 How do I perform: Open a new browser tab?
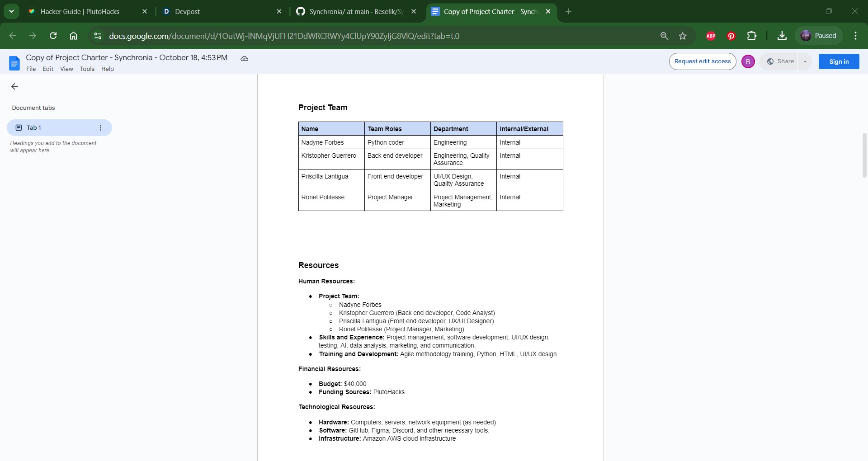pyautogui.click(x=568, y=12)
